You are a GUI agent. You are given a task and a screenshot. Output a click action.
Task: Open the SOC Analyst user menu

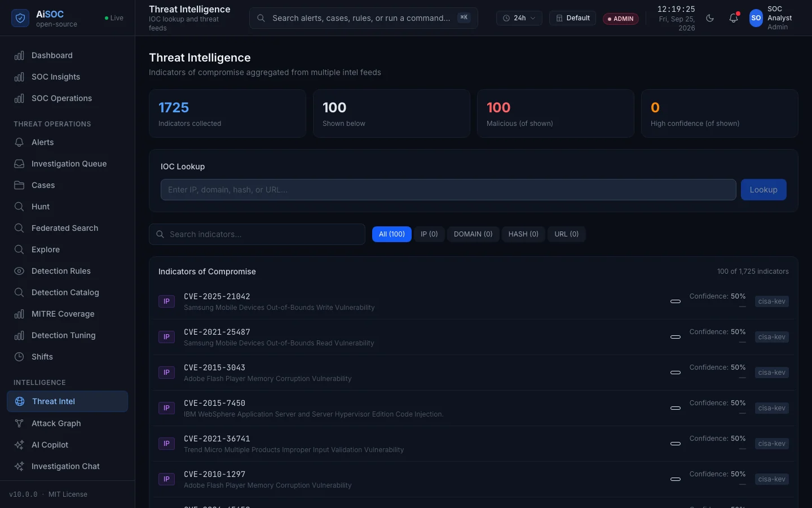tap(772, 18)
